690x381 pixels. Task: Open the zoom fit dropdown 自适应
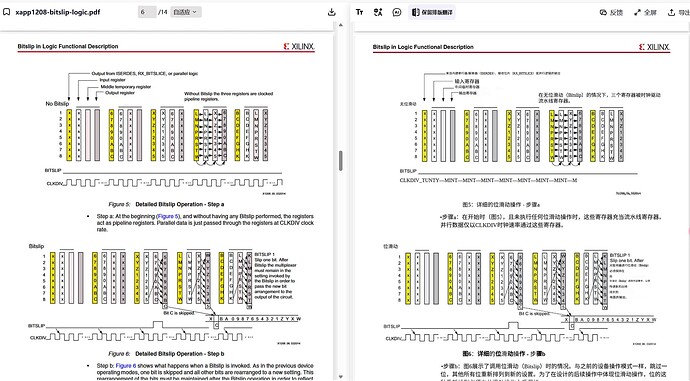click(x=185, y=12)
